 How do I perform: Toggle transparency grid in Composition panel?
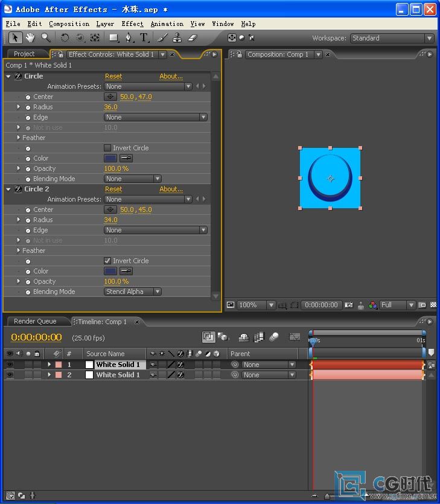pos(433,305)
